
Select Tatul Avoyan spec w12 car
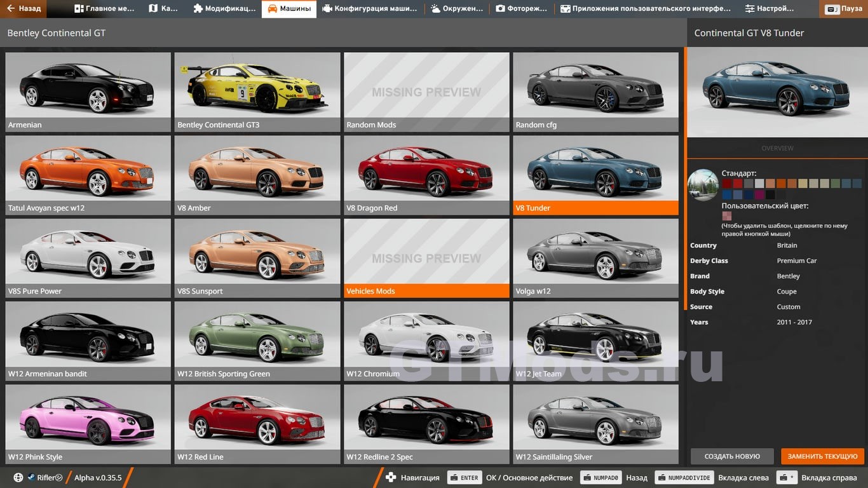click(88, 175)
